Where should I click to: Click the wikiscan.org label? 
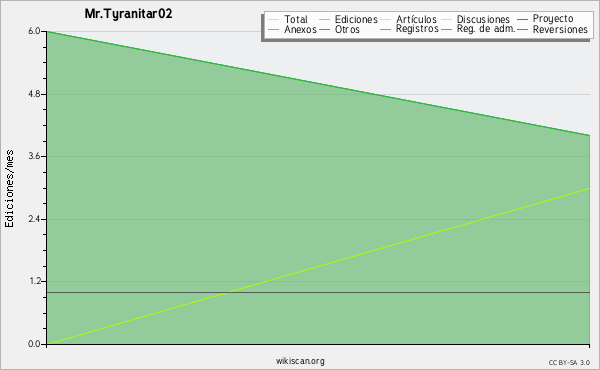click(300, 361)
